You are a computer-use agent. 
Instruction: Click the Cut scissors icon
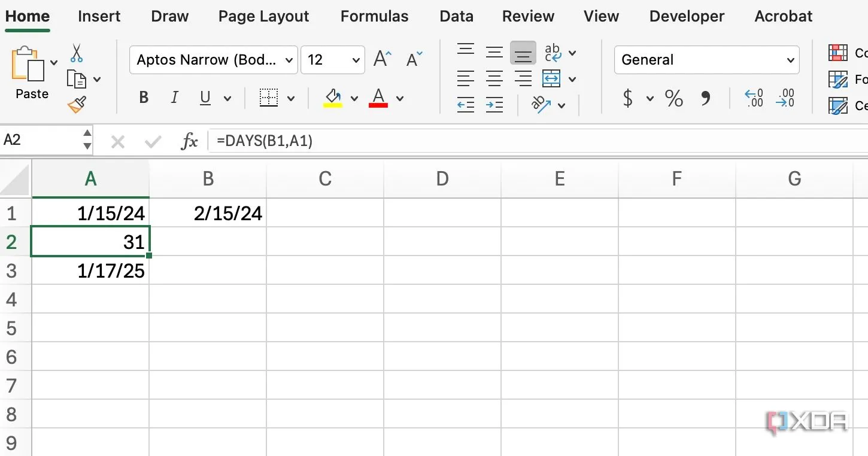point(77,53)
